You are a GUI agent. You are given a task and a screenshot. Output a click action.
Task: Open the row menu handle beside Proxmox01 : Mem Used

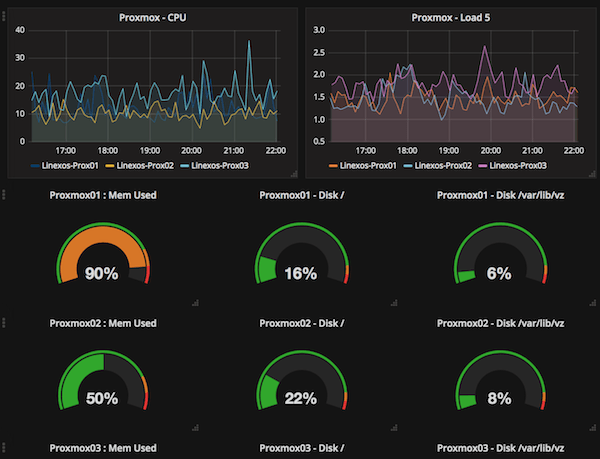pyautogui.click(x=3, y=194)
